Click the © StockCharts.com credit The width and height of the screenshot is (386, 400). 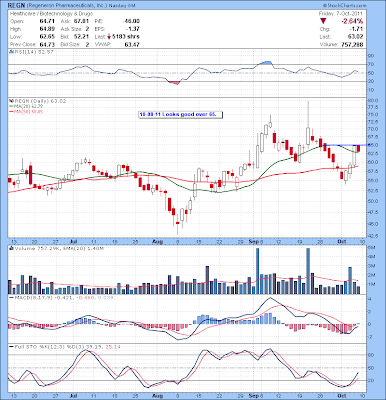click(x=345, y=6)
